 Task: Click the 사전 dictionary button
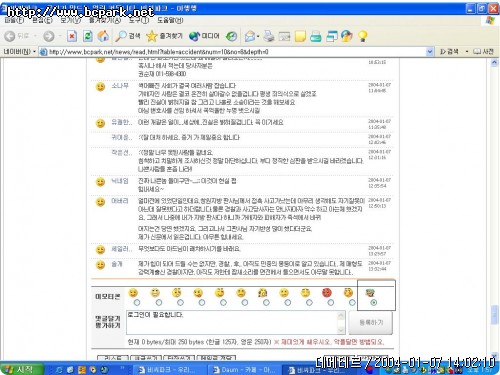484,52
